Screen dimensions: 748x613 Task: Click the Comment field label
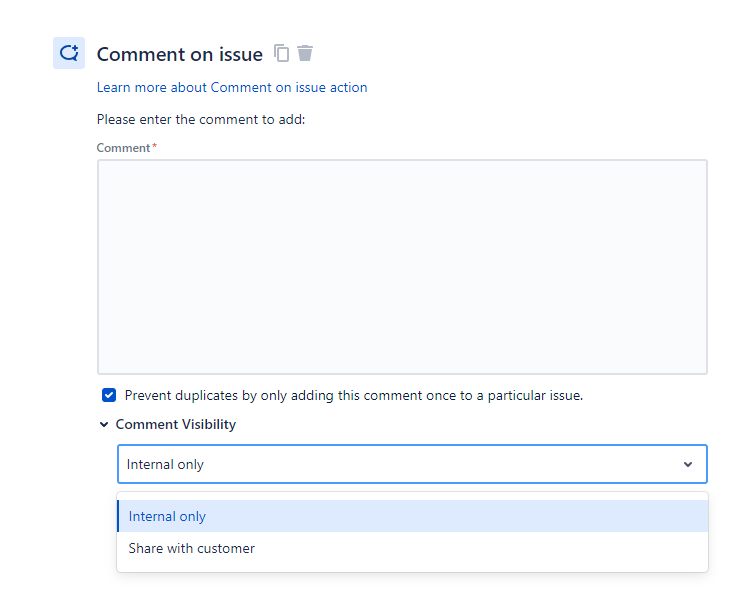pyautogui.click(x=123, y=148)
